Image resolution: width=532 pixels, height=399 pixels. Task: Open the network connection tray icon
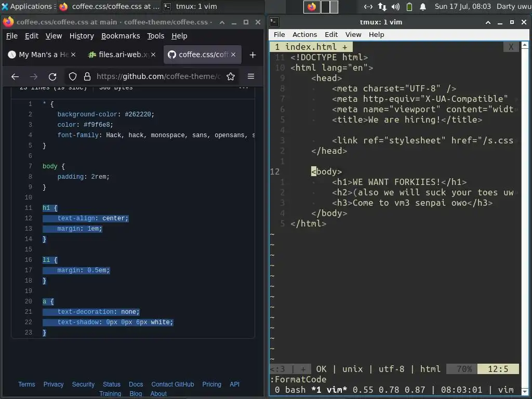(368, 6)
